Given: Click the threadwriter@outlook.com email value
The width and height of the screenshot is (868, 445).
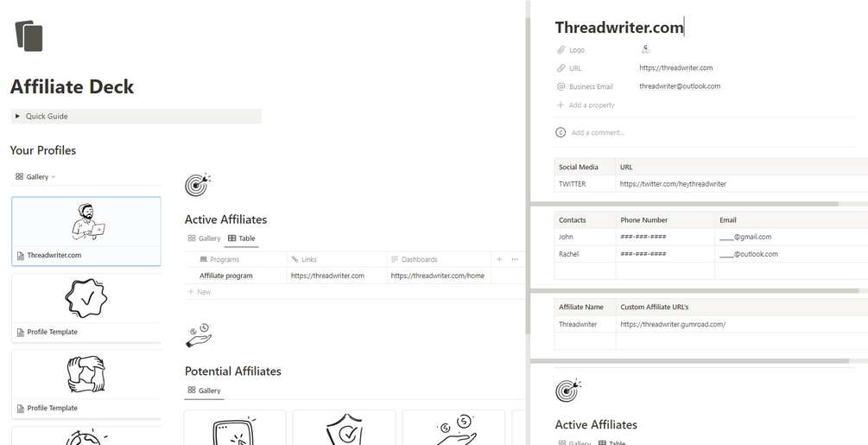Looking at the screenshot, I should point(680,86).
